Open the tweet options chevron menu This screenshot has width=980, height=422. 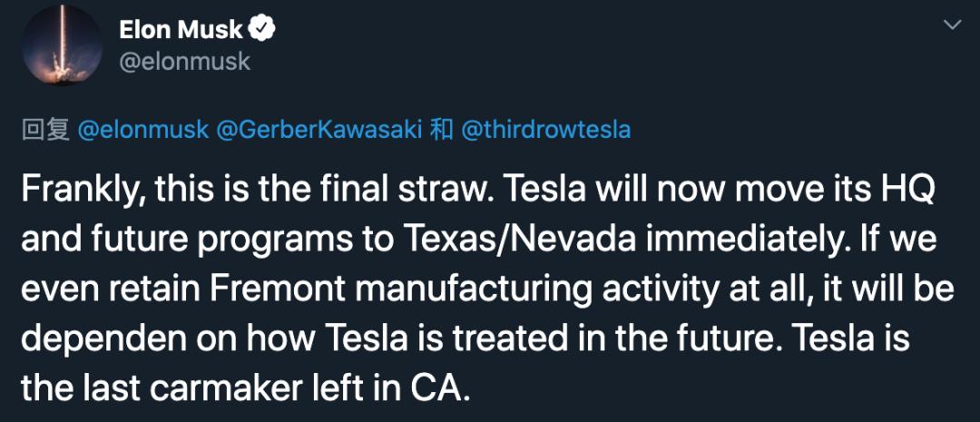[x=953, y=25]
